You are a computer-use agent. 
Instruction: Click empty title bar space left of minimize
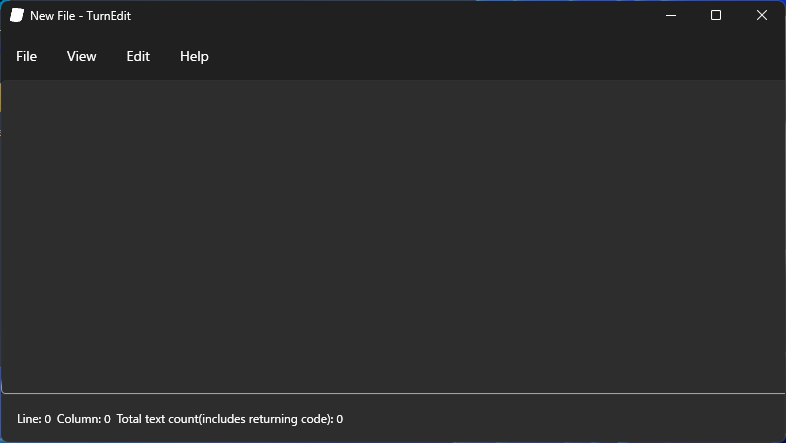click(400, 16)
